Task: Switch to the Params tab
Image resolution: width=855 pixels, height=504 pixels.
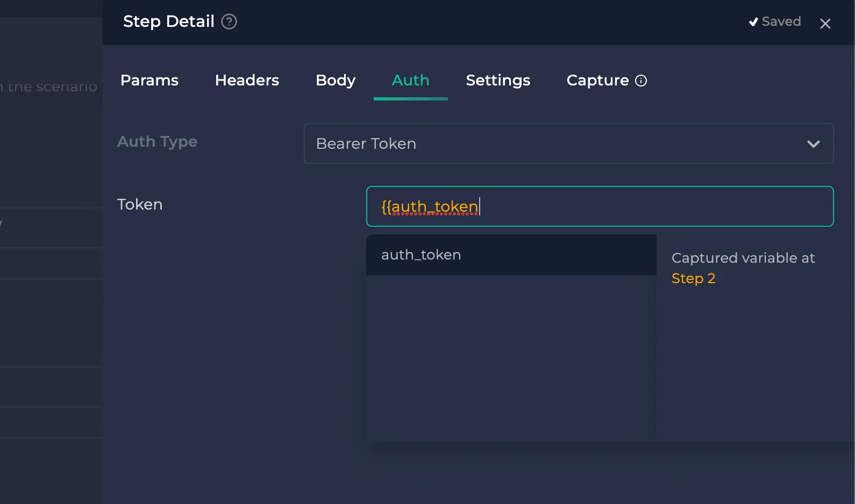Action: coord(149,80)
